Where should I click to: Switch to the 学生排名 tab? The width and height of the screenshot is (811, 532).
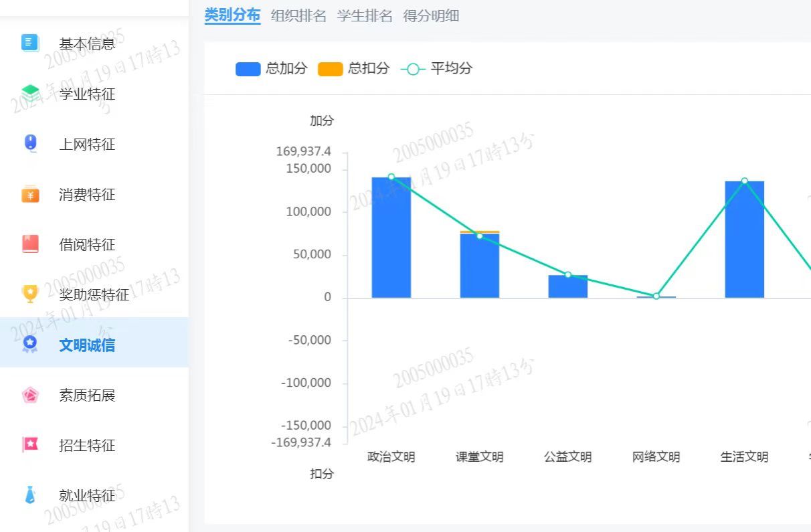point(365,16)
